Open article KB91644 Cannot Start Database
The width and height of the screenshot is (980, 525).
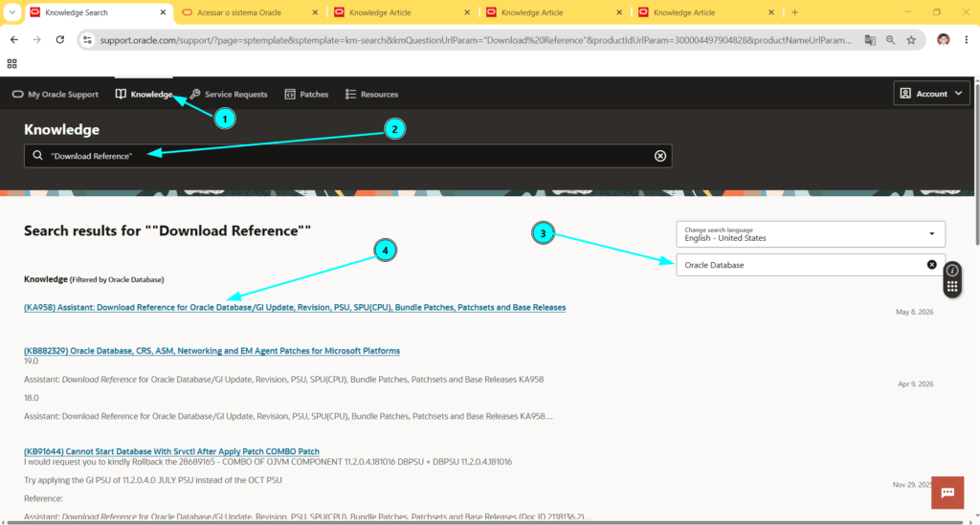tap(172, 451)
